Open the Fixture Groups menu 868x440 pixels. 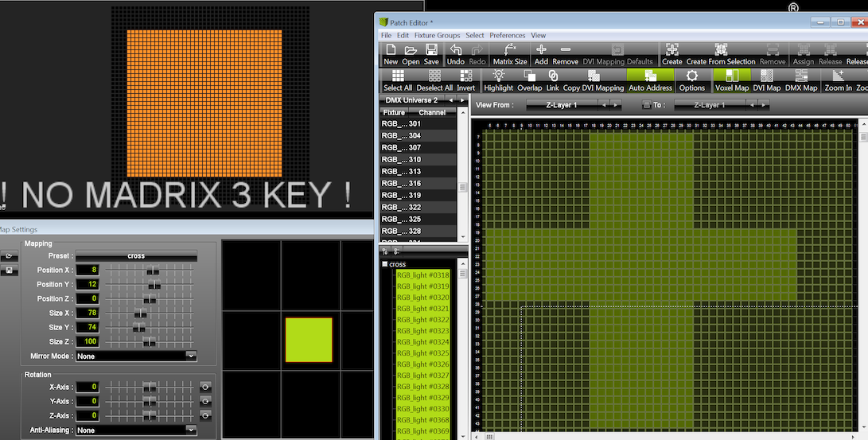(437, 35)
